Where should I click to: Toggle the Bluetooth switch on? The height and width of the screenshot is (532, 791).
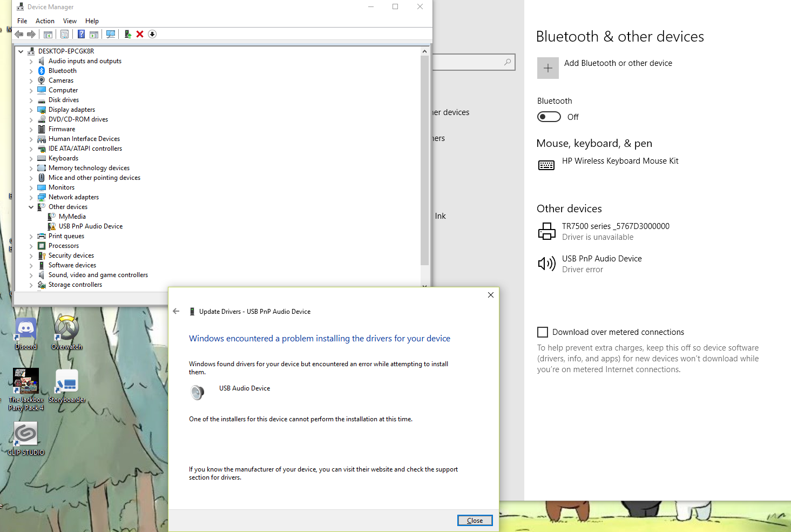pyautogui.click(x=549, y=117)
